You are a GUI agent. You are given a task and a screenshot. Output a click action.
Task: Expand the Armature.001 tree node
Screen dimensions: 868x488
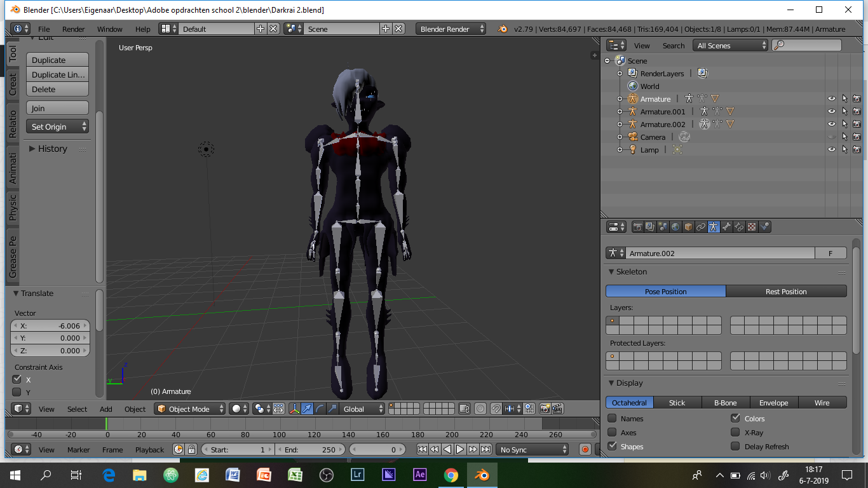tap(620, 111)
